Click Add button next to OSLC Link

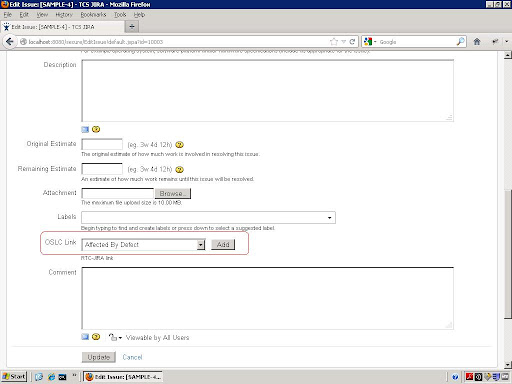223,245
